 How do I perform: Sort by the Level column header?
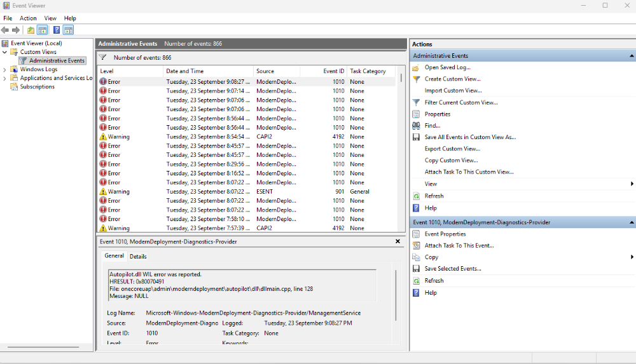pos(130,71)
